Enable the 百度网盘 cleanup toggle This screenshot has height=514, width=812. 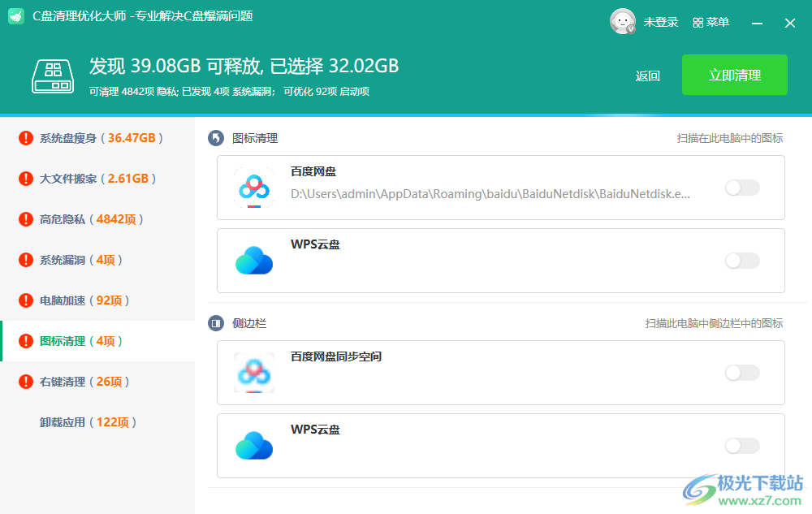click(741, 188)
